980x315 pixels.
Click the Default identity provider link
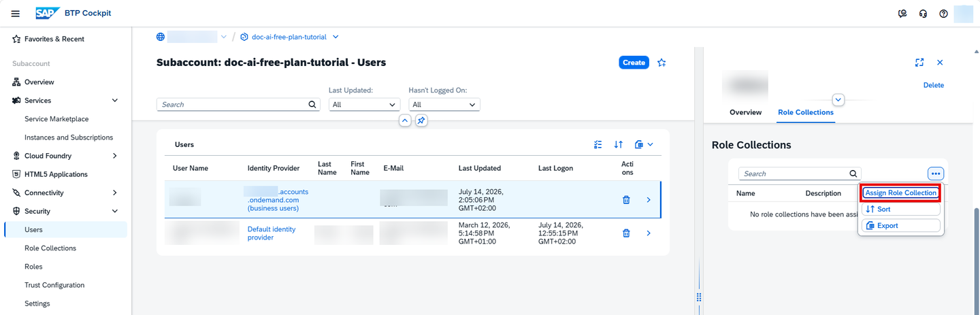click(272, 233)
